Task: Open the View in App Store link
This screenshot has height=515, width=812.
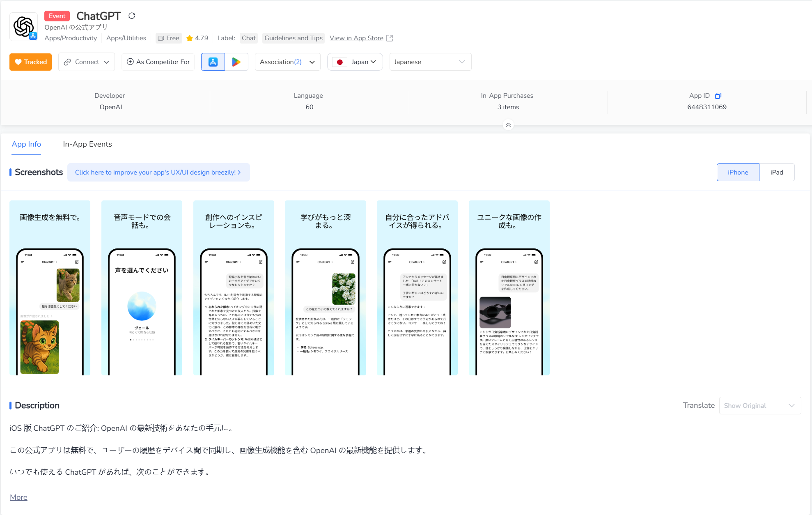Action: pyautogui.click(x=356, y=38)
